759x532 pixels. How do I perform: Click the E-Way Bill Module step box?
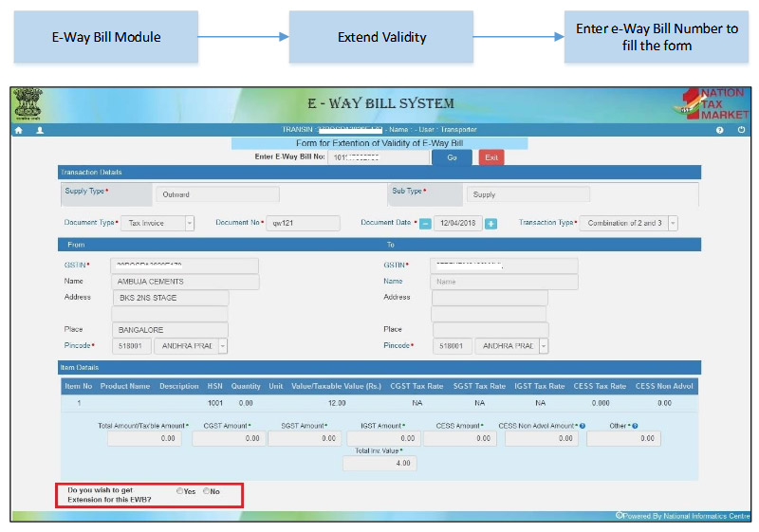(x=105, y=38)
